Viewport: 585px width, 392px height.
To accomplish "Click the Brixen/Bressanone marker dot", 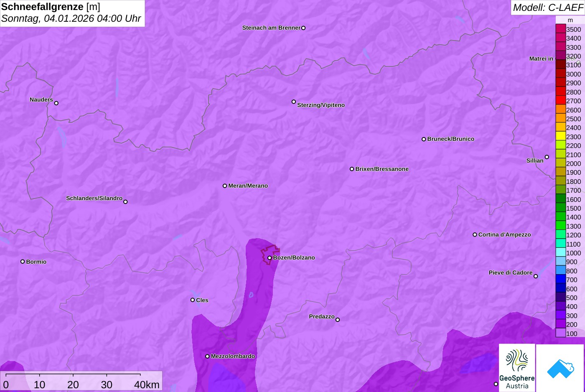I will [352, 169].
